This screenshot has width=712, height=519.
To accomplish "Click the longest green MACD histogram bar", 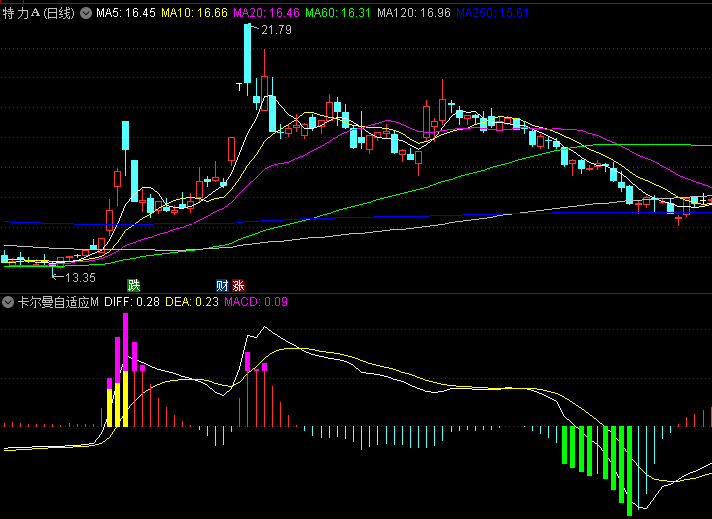I will pyautogui.click(x=629, y=471).
